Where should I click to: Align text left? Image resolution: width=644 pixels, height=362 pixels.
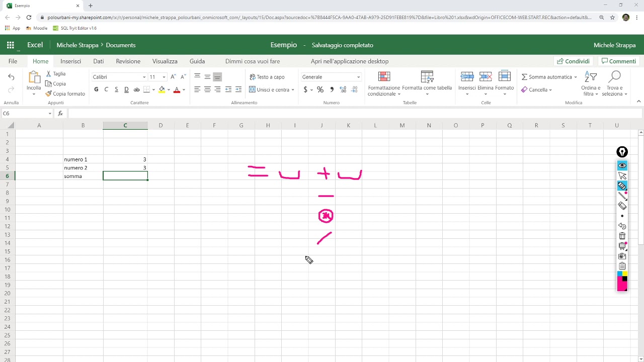(197, 89)
